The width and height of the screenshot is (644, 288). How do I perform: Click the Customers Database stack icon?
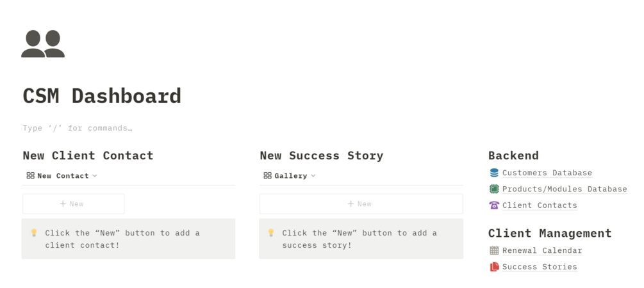(494, 173)
